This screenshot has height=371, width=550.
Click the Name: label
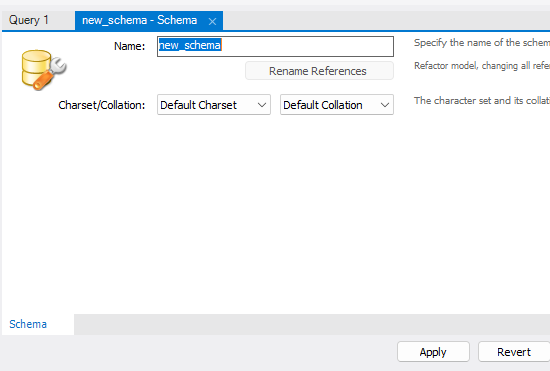[x=129, y=46]
